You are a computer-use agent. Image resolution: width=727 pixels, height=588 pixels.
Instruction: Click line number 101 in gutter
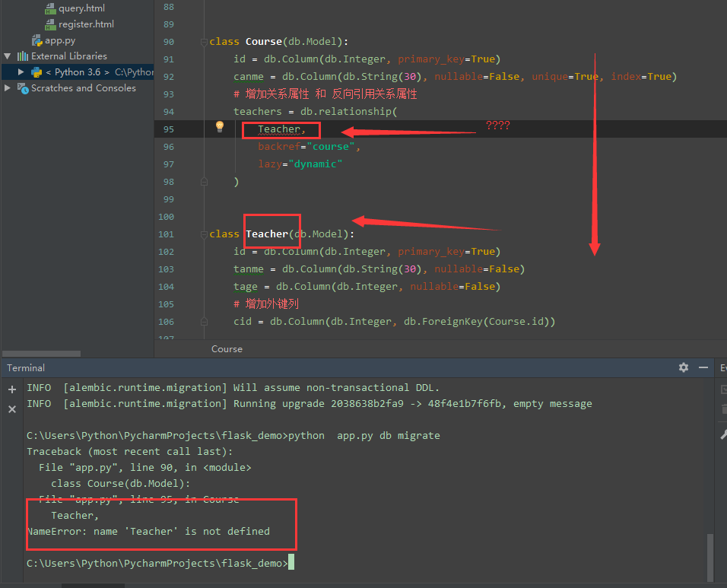pos(166,234)
